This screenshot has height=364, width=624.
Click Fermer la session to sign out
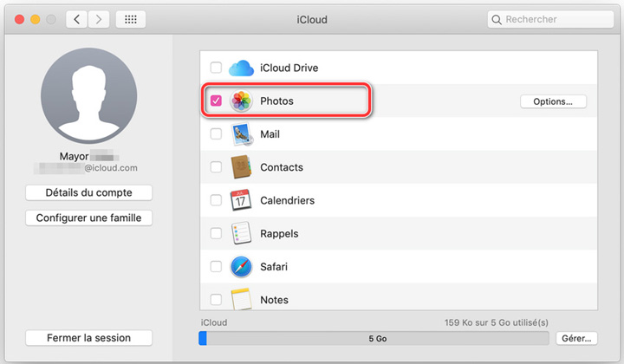(x=89, y=338)
